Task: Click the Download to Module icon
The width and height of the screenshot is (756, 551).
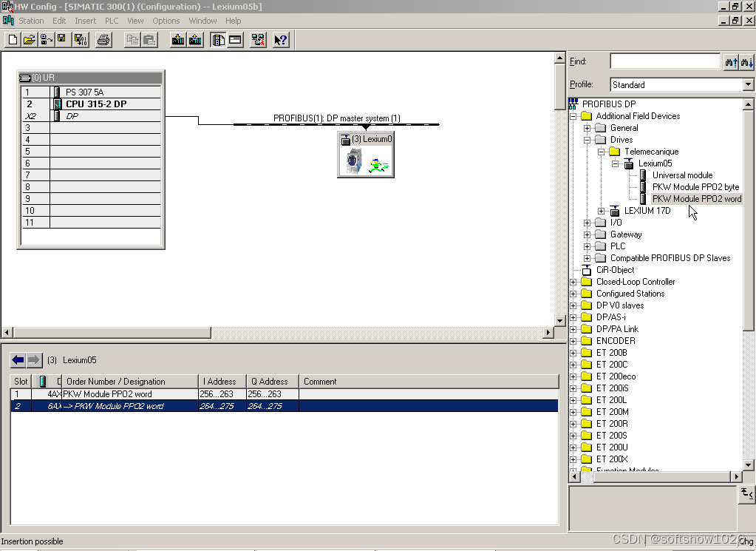Action: [178, 39]
